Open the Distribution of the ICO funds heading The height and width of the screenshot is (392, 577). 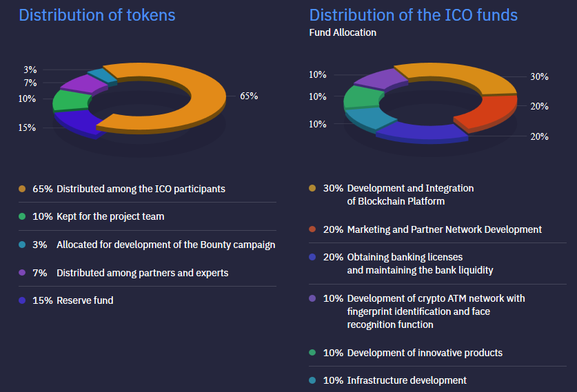tap(414, 14)
